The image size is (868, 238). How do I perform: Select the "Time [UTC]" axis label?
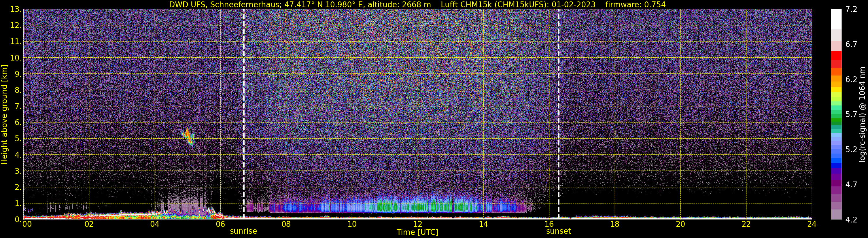pos(417,232)
